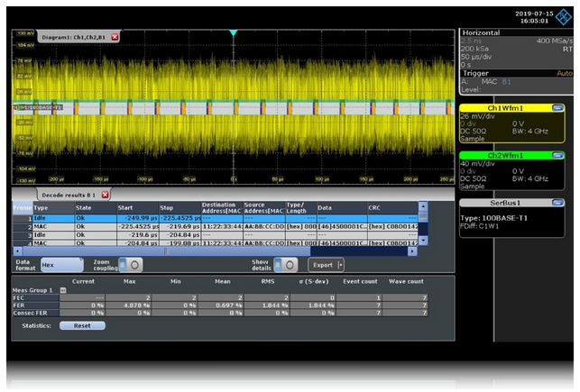580x392 pixels.
Task: Click the Data column header
Action: click(342, 207)
